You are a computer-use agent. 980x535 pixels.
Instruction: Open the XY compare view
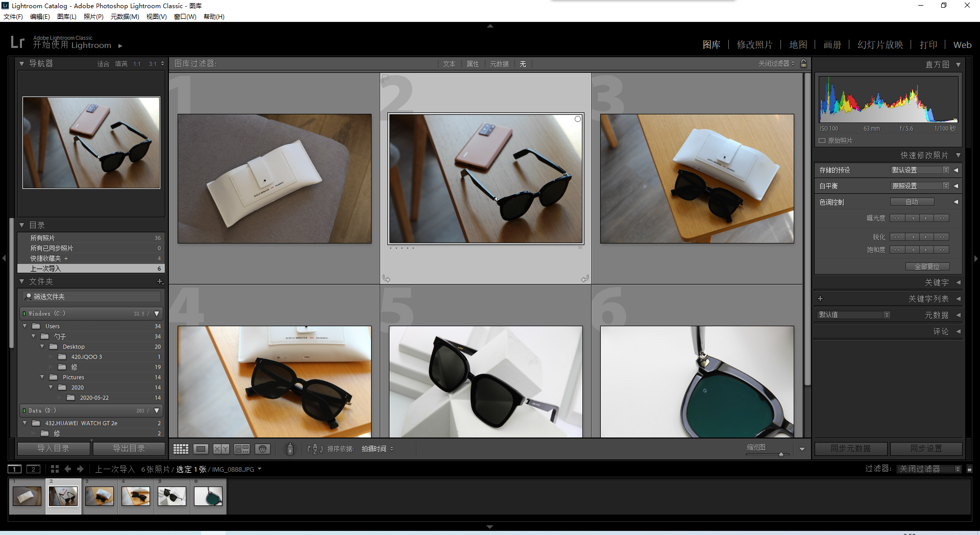click(x=221, y=449)
